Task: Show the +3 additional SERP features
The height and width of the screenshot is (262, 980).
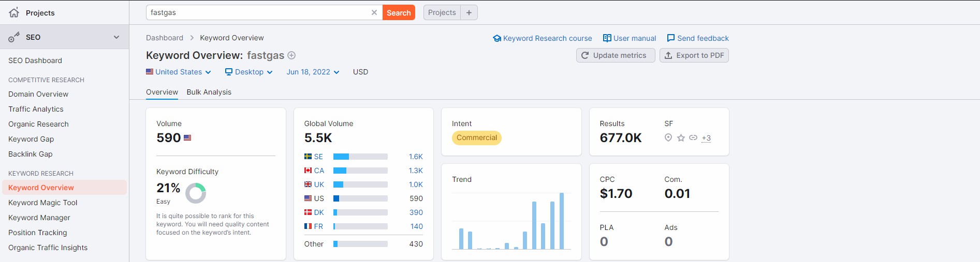Action: coord(706,138)
